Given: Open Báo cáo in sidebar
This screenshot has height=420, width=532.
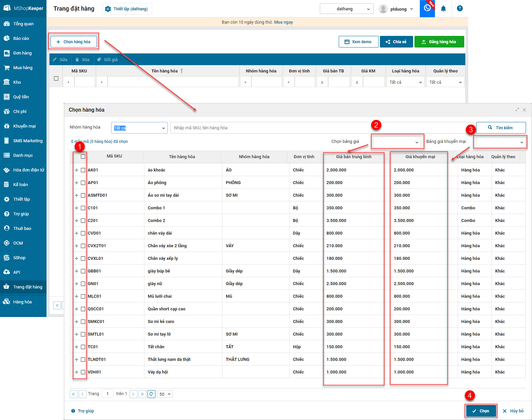Looking at the screenshot, I should point(23,39).
